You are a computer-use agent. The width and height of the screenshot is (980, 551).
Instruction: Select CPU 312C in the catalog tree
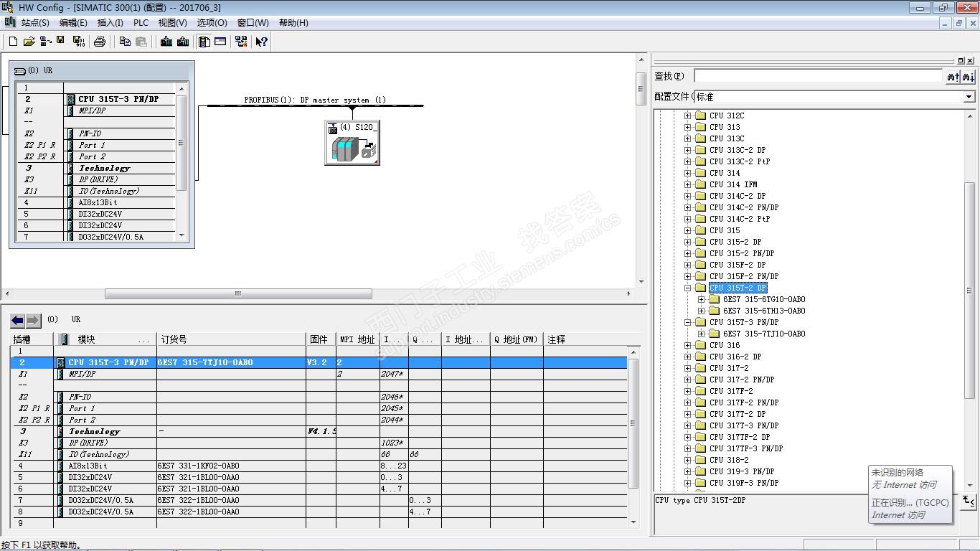[727, 116]
